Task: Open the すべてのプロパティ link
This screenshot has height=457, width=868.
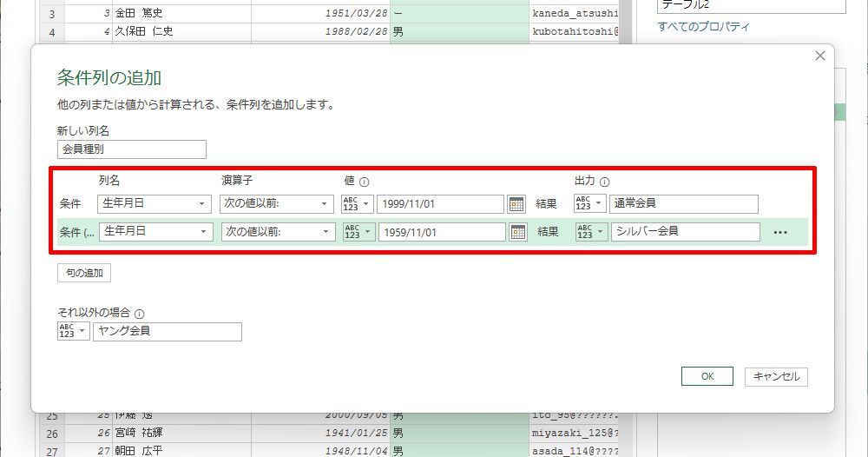Action: click(x=703, y=27)
